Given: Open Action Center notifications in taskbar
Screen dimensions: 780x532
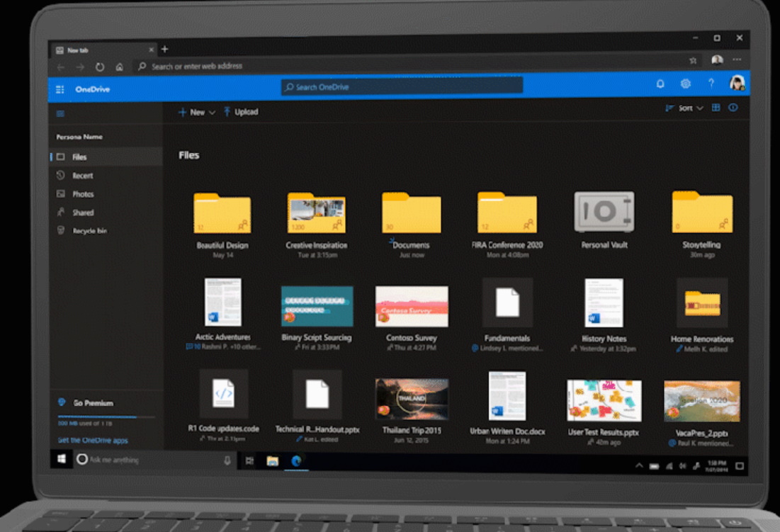Looking at the screenshot, I should pos(740,466).
